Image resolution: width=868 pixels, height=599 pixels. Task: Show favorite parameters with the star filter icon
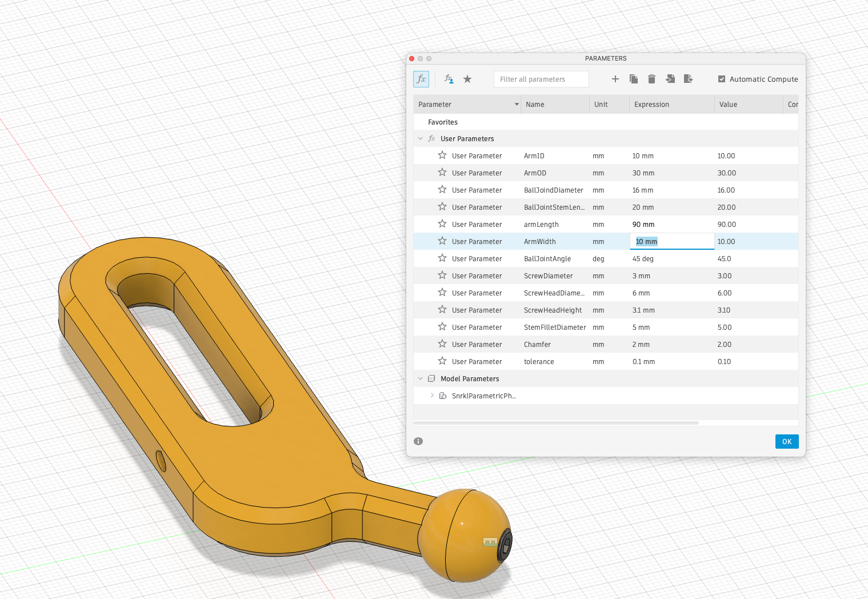pos(467,79)
